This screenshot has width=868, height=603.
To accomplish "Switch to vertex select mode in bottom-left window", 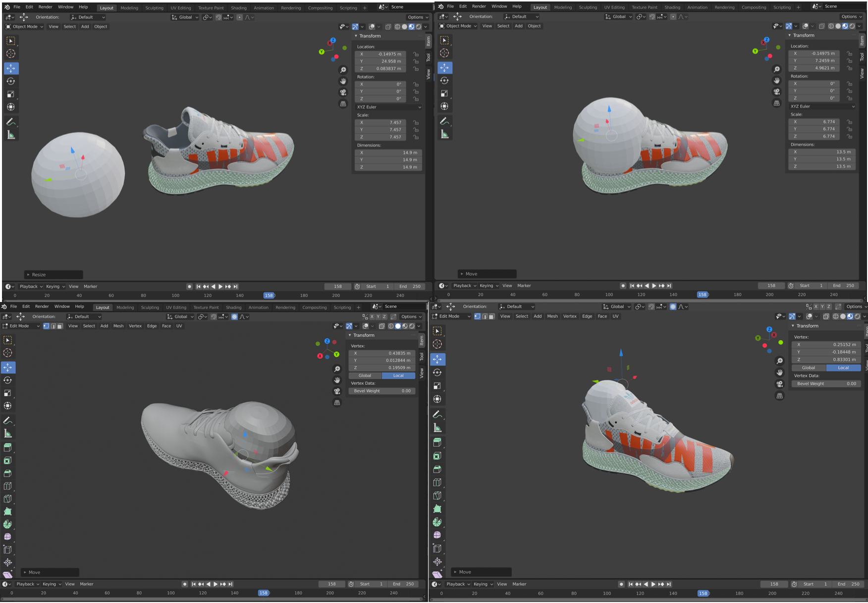I will coord(46,326).
